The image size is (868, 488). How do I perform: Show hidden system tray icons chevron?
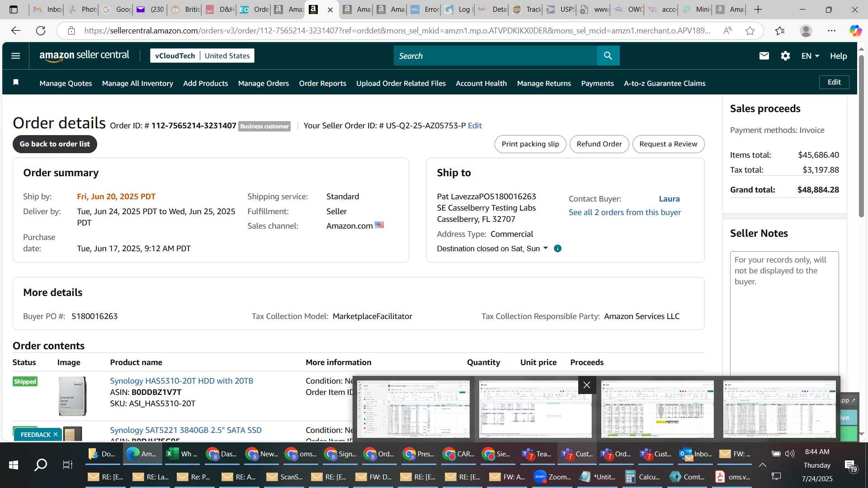point(762,465)
